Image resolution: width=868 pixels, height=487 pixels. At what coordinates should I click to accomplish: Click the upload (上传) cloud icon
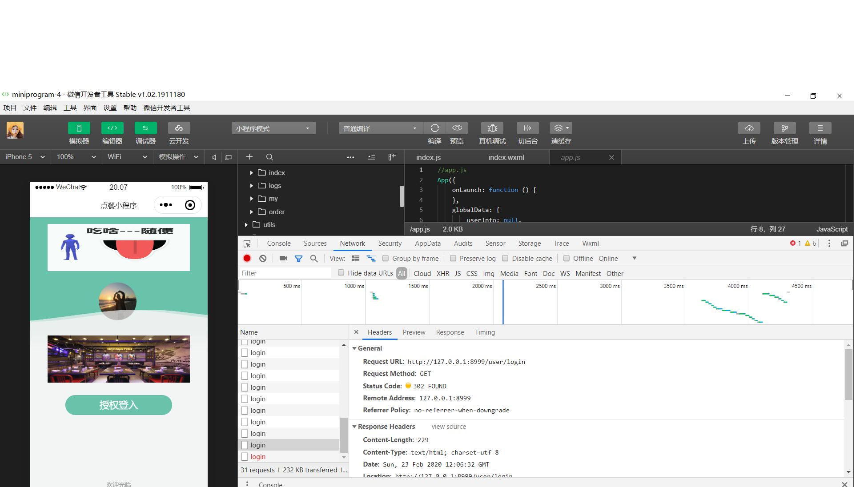[749, 128]
